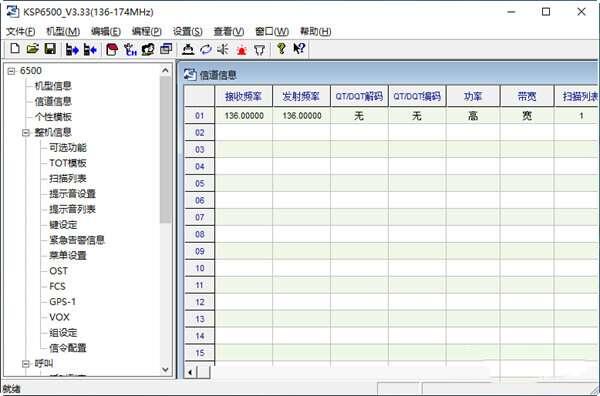Collapse the 呼叫 tree node
Screen dimensions: 600x396
pos(26,363)
